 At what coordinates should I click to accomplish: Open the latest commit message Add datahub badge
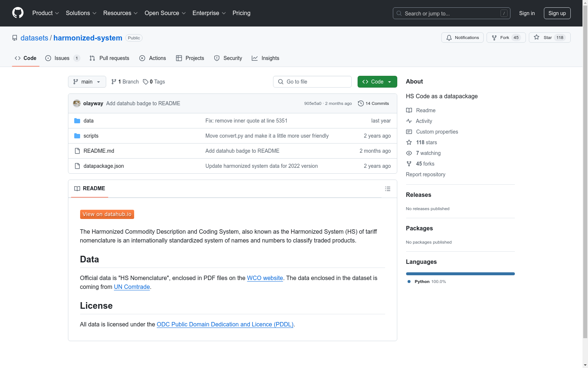(x=143, y=103)
